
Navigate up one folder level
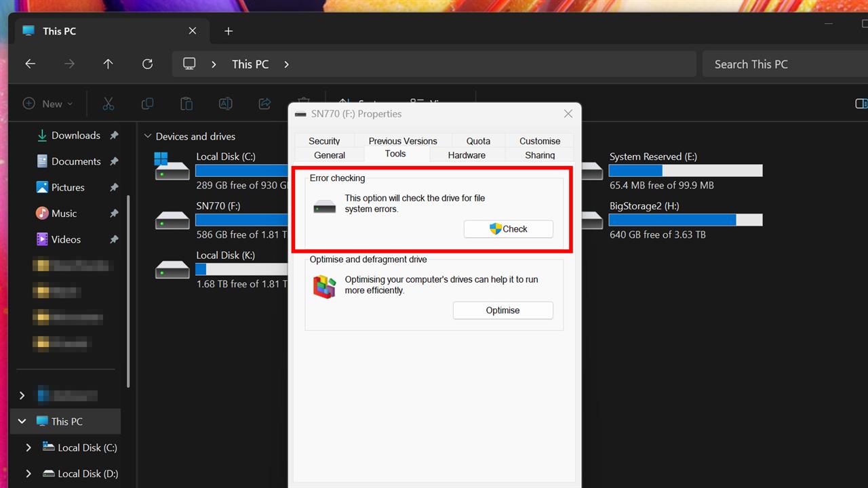(108, 64)
